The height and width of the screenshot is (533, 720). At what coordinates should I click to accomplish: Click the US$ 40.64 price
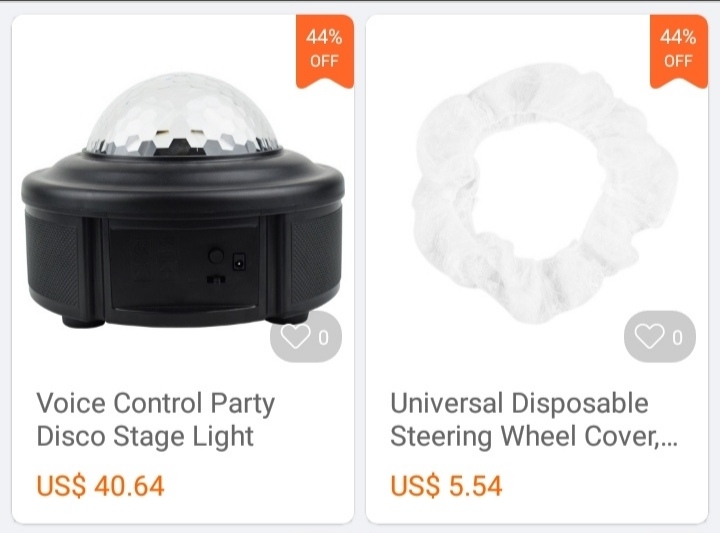(100, 486)
